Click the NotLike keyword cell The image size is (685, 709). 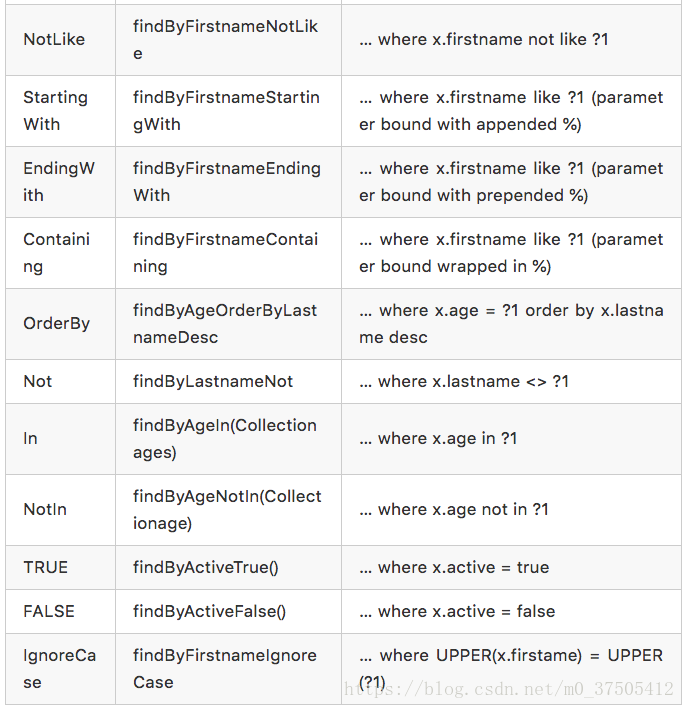[61, 40]
